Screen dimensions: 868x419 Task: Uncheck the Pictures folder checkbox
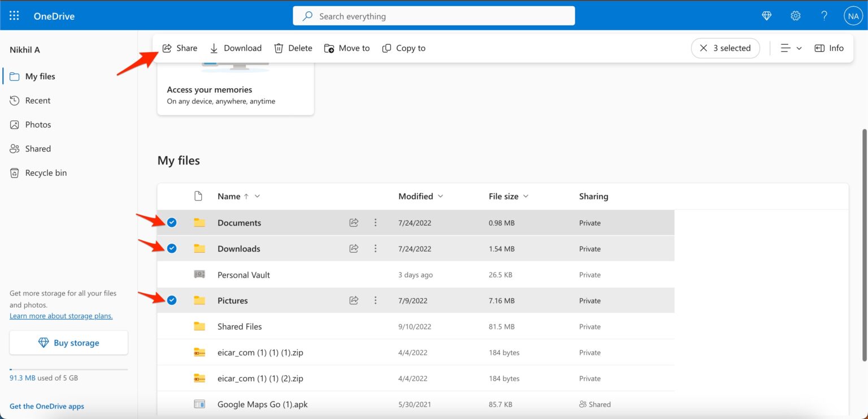(x=172, y=300)
